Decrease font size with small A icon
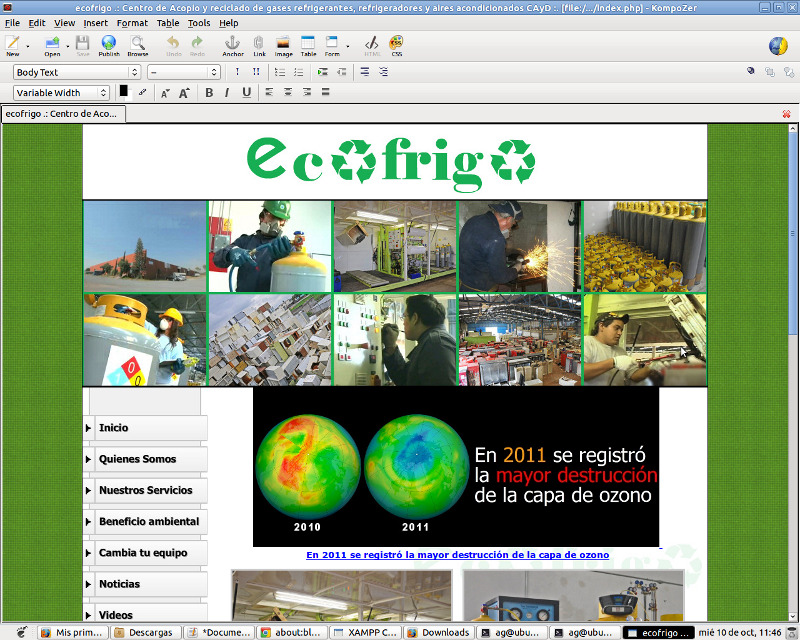The height and width of the screenshot is (640, 800). point(165,93)
